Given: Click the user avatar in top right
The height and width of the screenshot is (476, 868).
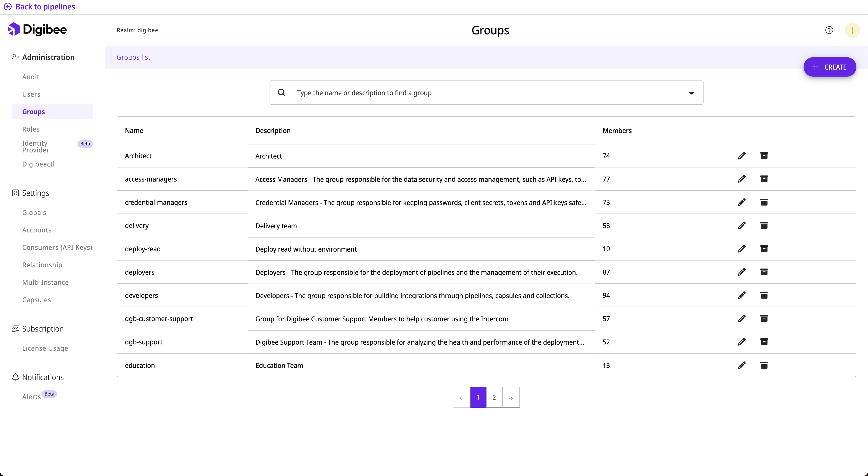Looking at the screenshot, I should point(852,30).
